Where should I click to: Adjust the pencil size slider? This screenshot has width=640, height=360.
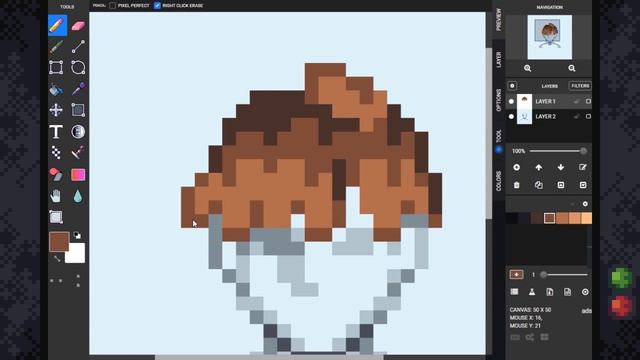564,275
